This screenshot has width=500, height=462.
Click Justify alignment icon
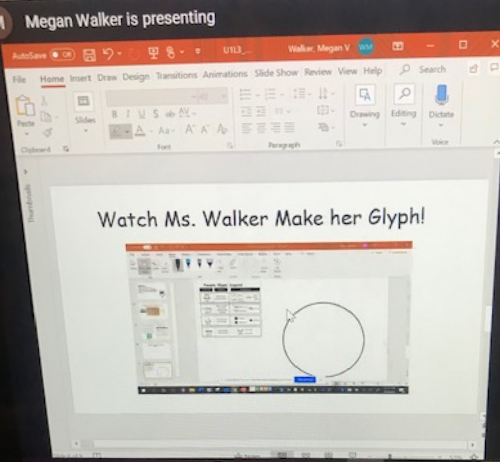[x=289, y=127]
